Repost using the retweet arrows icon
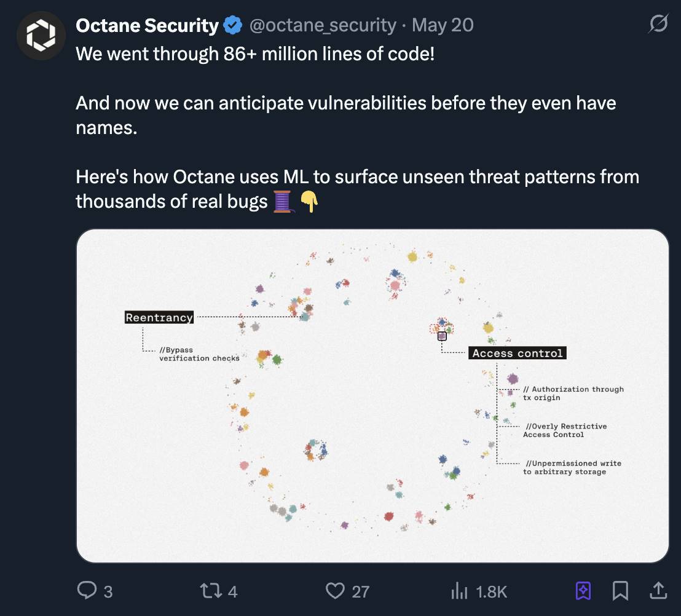This screenshot has width=681, height=616. tap(210, 591)
